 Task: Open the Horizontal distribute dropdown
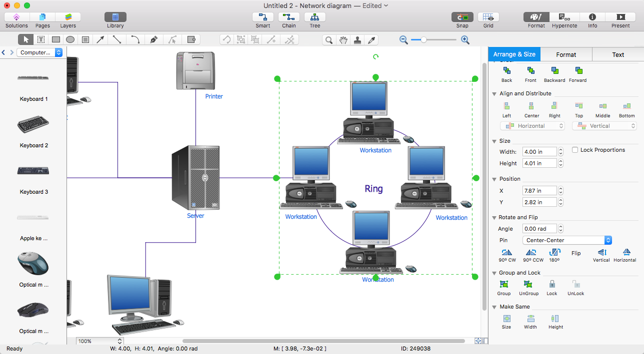point(532,126)
